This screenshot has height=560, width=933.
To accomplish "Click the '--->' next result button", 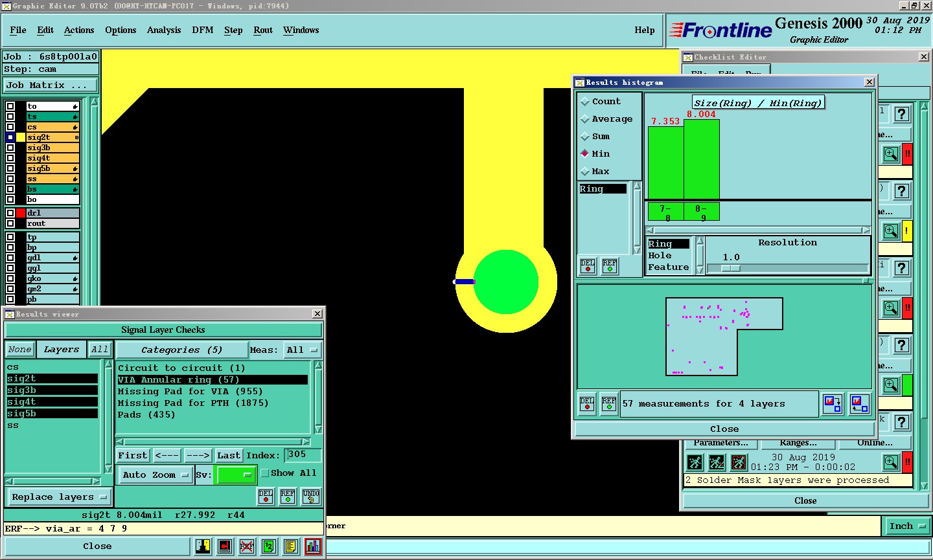I will [198, 456].
